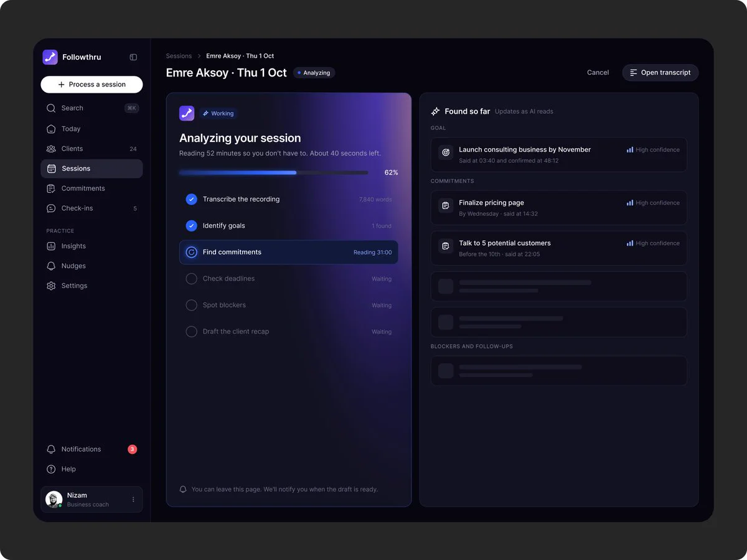This screenshot has height=560, width=747.
Task: Click the Followthru logo icon in sidebar
Action: [50, 57]
